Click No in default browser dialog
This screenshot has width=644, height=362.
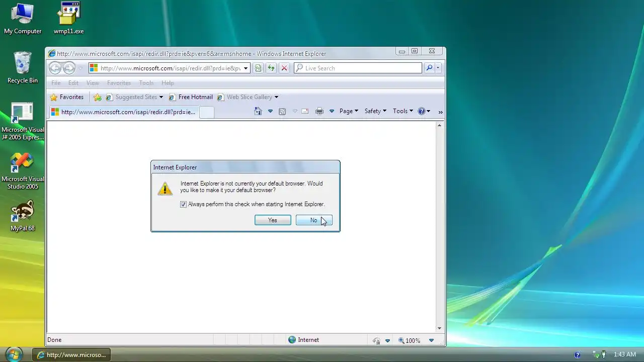(x=314, y=220)
